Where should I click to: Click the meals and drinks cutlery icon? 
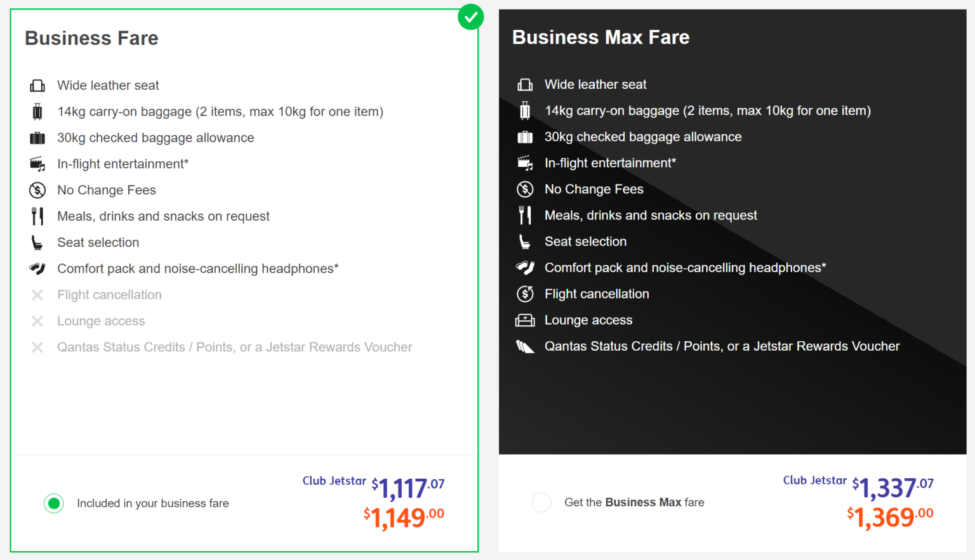pyautogui.click(x=37, y=216)
